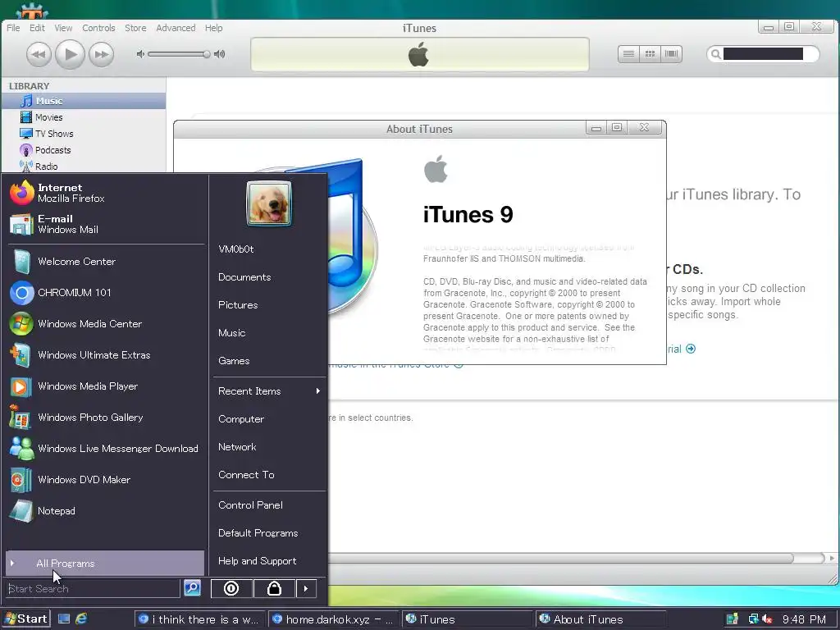Expand the shutdown options arrow
This screenshot has width=840, height=630.
click(306, 588)
